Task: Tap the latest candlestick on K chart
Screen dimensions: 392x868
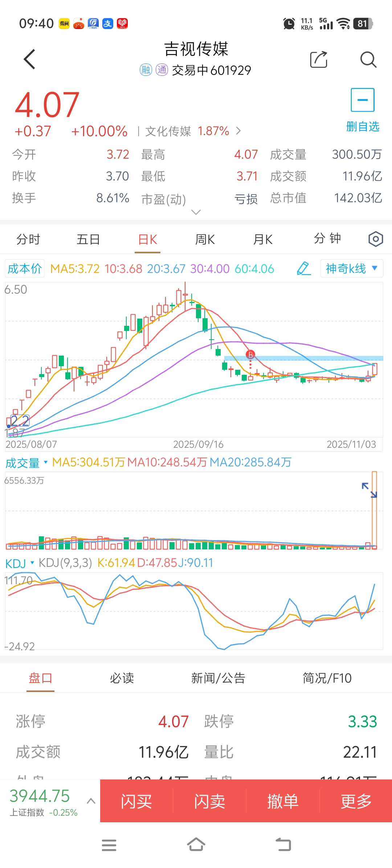Action: tap(375, 369)
